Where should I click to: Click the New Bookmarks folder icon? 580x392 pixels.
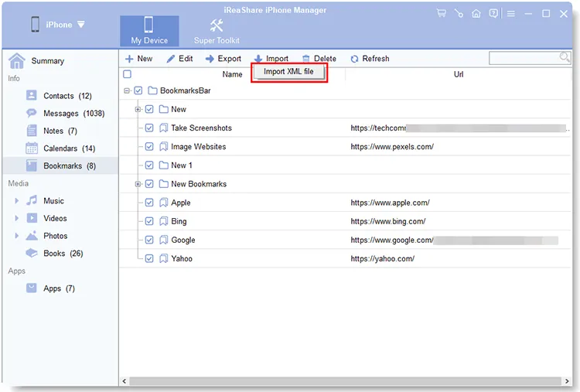pos(163,184)
